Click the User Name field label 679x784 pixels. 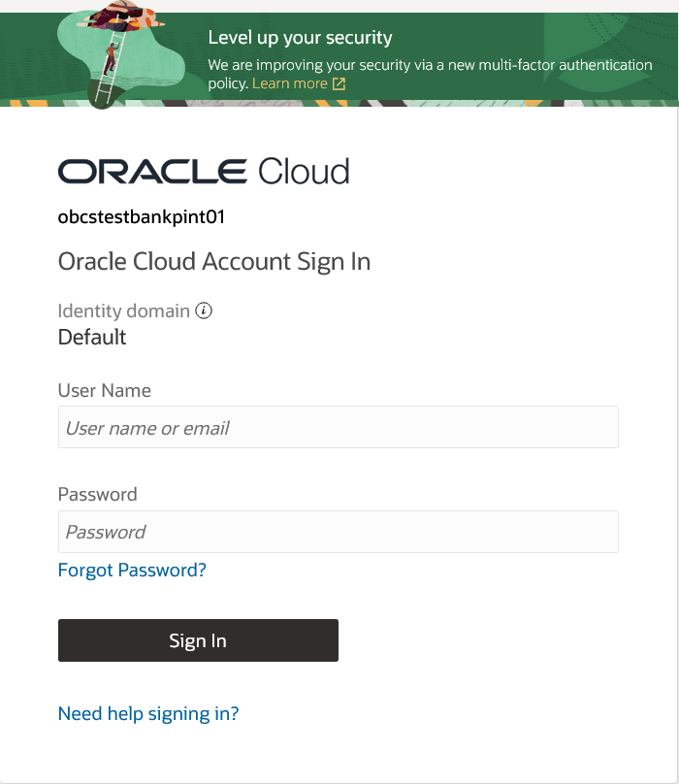coord(105,391)
